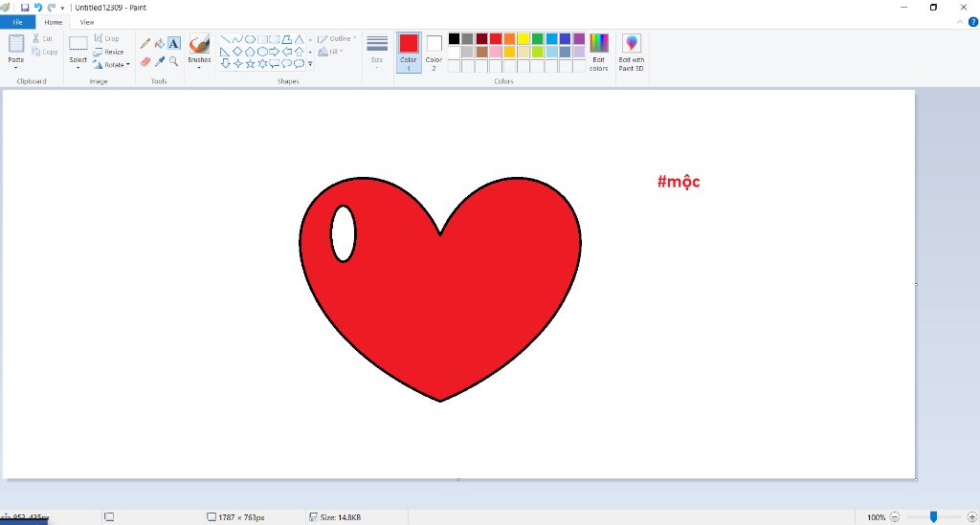Collapse the ribbon with the chevron

tap(960, 22)
